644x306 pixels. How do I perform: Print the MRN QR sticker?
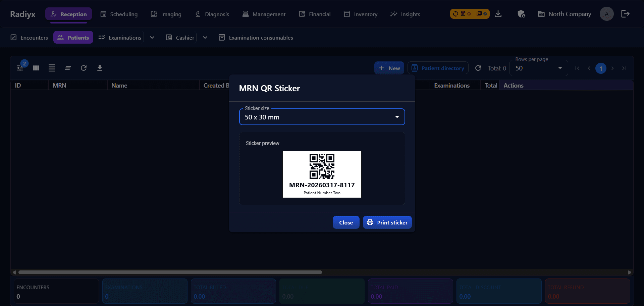[x=387, y=222]
